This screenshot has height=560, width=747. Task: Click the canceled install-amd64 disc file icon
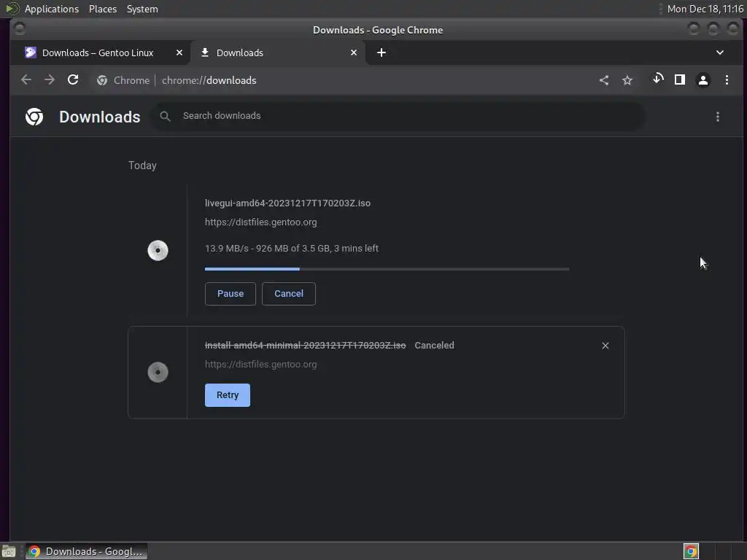[x=158, y=373]
